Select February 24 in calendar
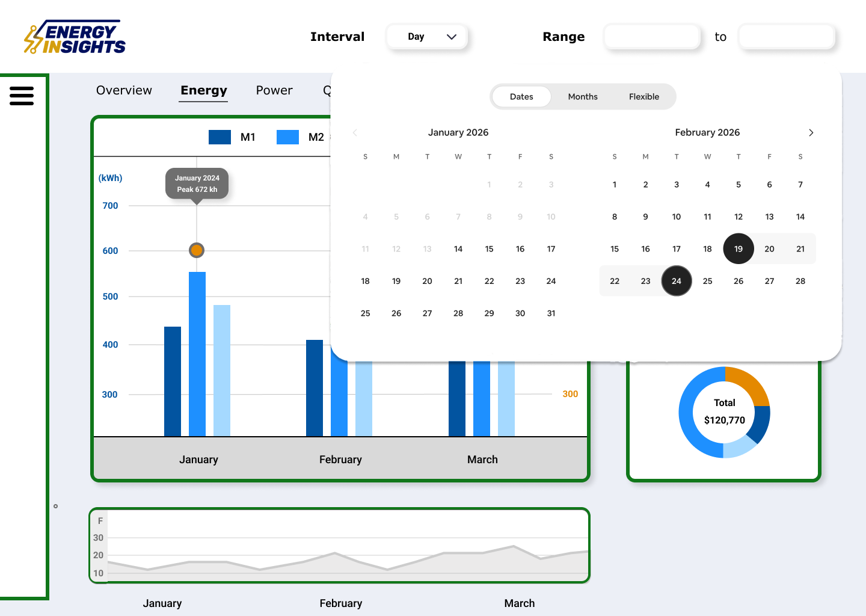 (x=677, y=281)
